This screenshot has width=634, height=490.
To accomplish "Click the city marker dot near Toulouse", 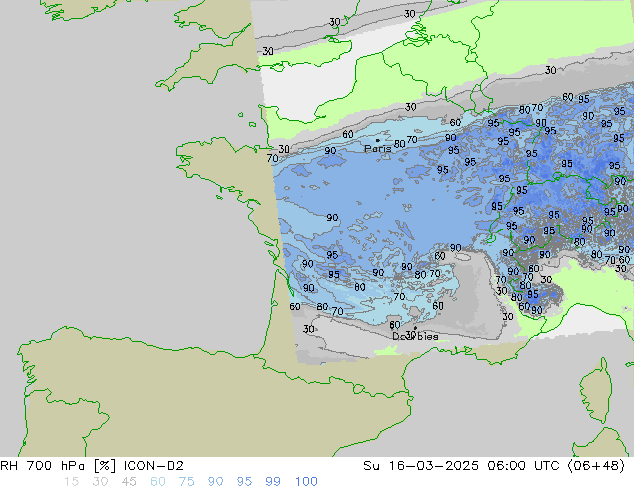I will click(x=415, y=328).
